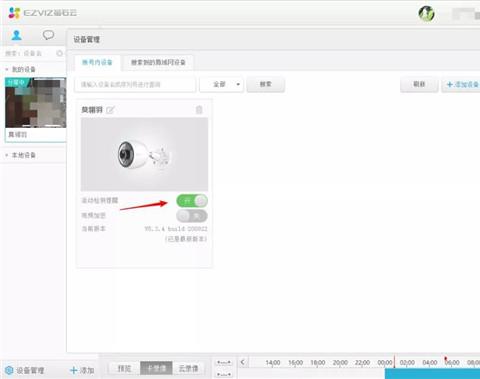The image size is (480, 379).
Task: Click the 搜索 search button
Action: 266,84
